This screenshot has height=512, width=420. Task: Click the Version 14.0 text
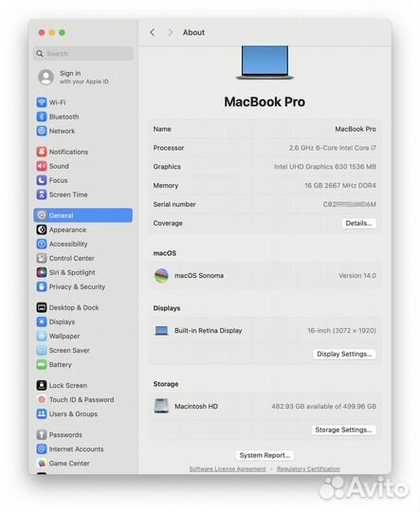[357, 276]
